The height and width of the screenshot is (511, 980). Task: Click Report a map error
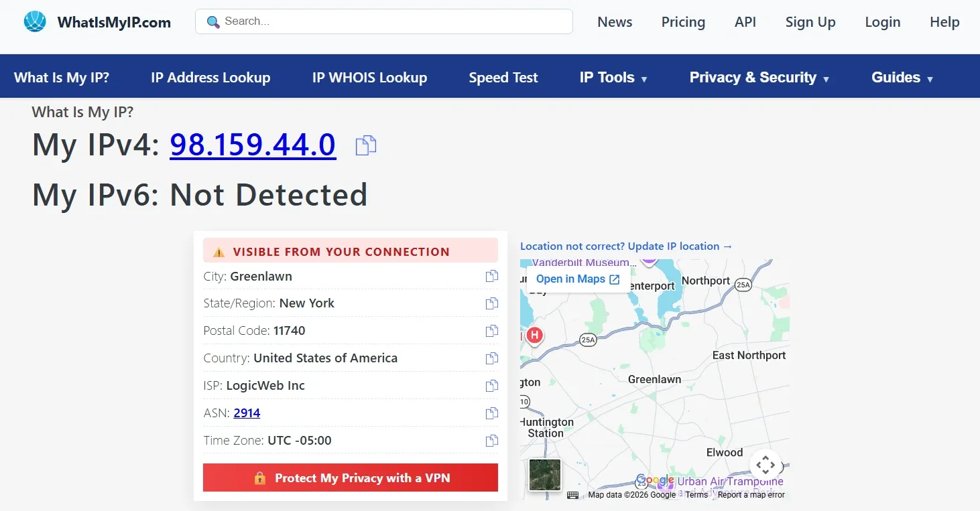[751, 495]
